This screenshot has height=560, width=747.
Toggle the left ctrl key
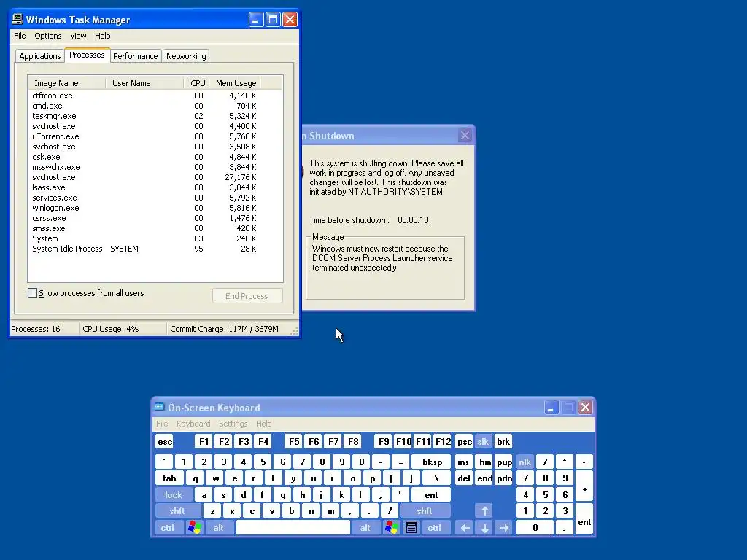168,527
